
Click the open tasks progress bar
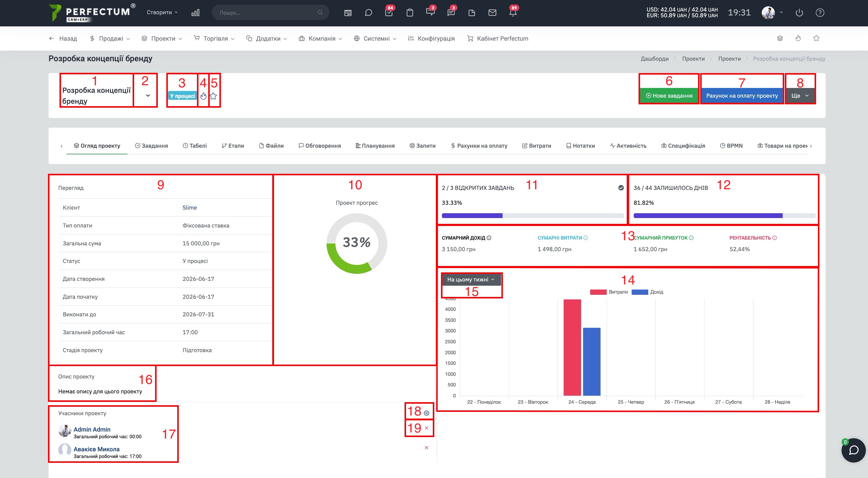[532, 216]
